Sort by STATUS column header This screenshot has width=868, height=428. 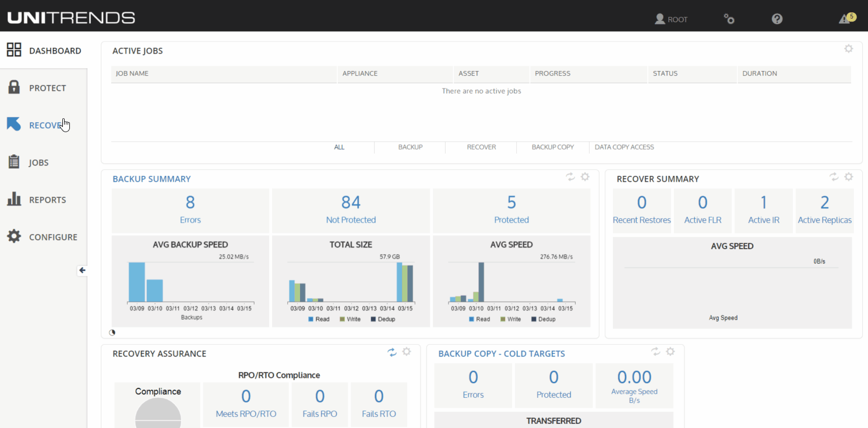693,74
